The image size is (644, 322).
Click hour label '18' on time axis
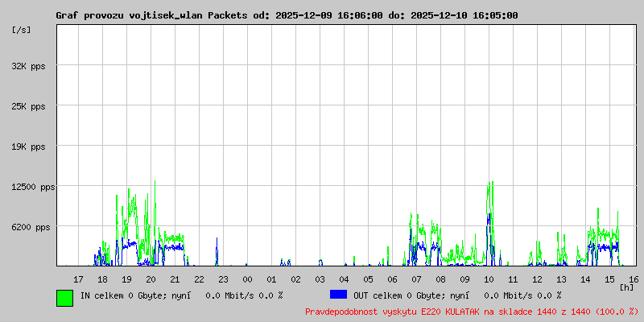pyautogui.click(x=103, y=279)
